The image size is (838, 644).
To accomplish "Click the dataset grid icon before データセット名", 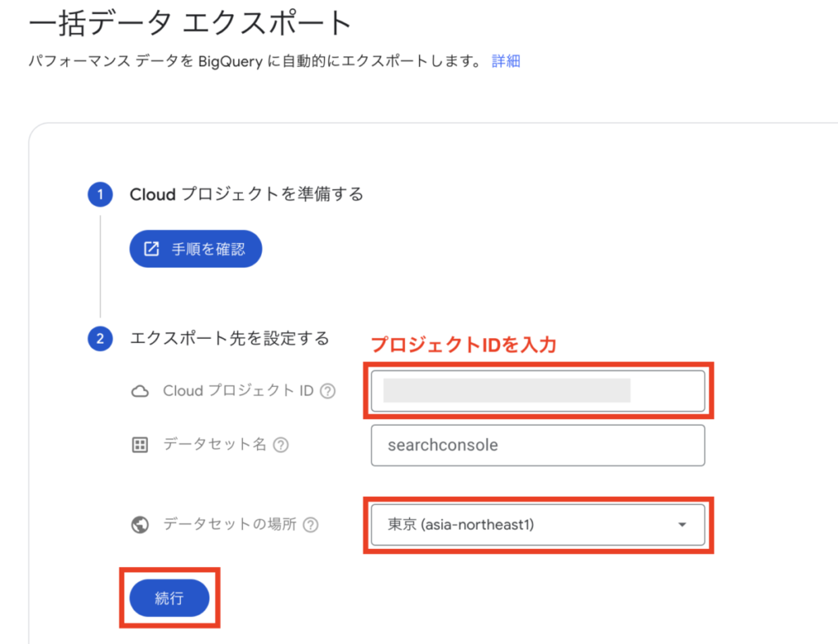I will click(140, 444).
